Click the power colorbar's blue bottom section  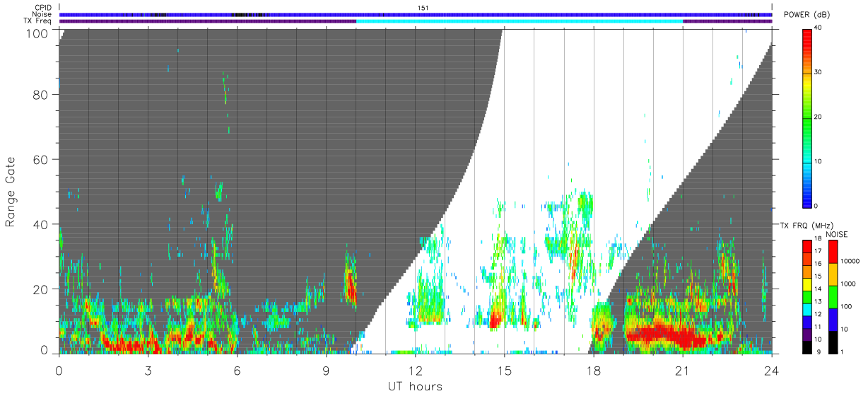pyautogui.click(x=808, y=194)
